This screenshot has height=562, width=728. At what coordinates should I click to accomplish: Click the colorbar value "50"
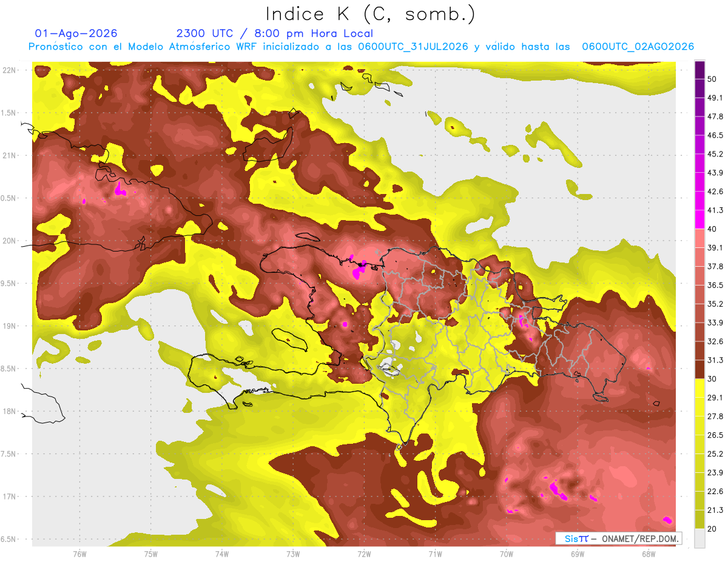coord(712,79)
